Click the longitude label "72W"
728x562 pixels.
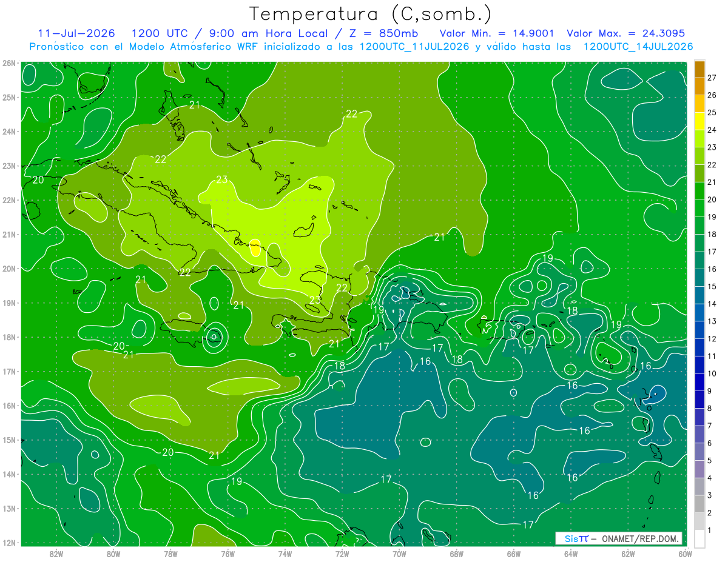coord(342,554)
